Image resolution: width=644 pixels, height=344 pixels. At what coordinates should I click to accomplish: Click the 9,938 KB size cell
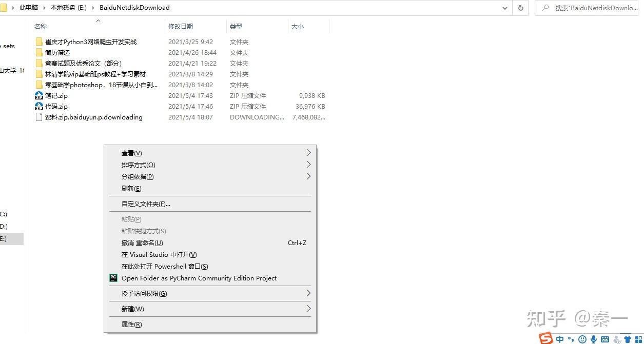pyautogui.click(x=312, y=95)
